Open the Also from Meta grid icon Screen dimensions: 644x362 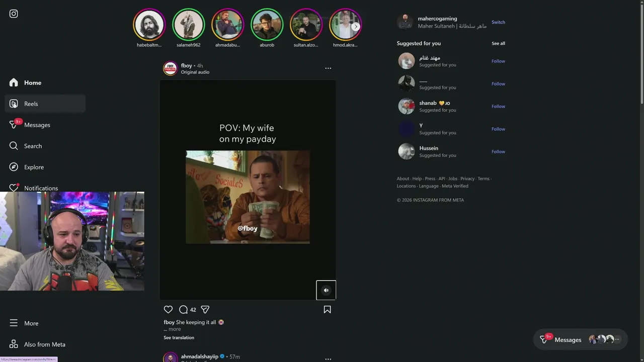pos(14,344)
